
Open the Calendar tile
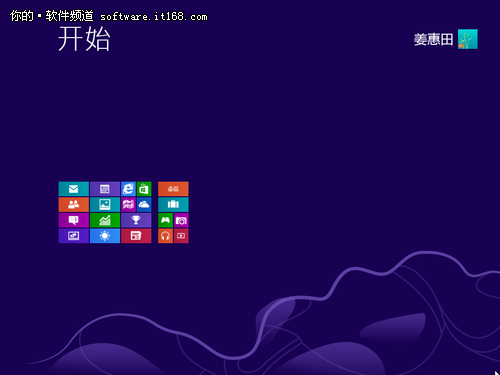(x=105, y=189)
